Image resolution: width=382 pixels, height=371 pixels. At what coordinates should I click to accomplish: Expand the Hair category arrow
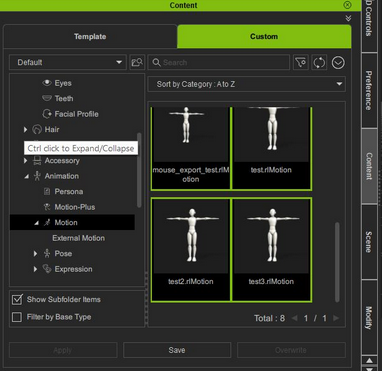pyautogui.click(x=25, y=129)
